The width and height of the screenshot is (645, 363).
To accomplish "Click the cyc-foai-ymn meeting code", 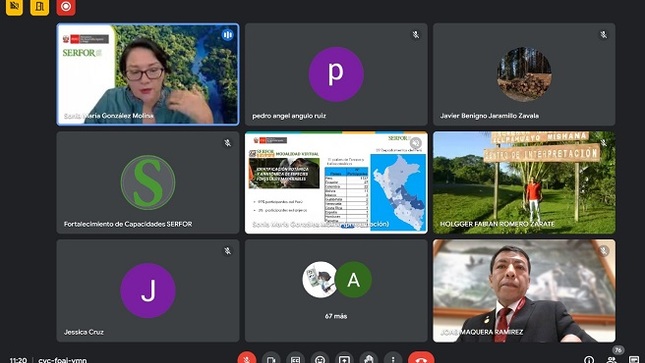I will (x=63, y=360).
